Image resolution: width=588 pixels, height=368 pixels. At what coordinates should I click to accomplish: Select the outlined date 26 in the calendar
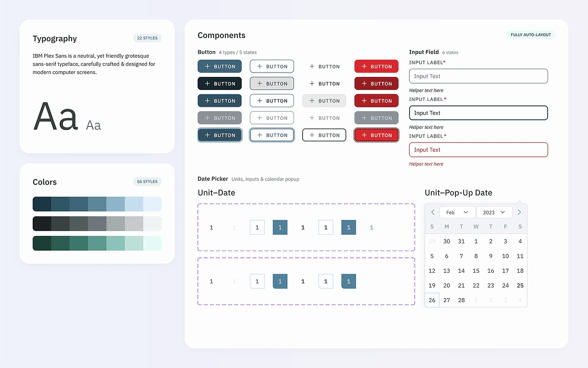click(432, 300)
